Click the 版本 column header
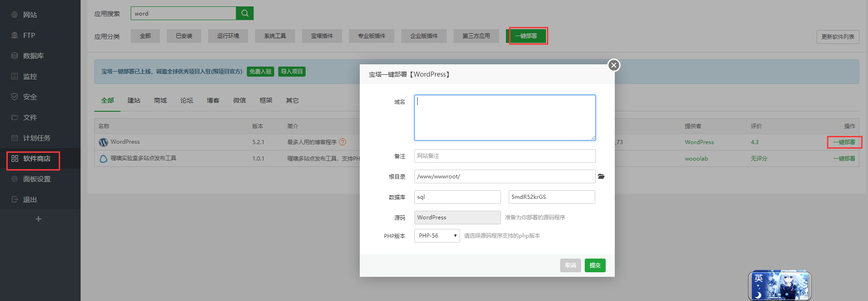Screen dimensions: 868x301 pyautogui.click(x=258, y=126)
